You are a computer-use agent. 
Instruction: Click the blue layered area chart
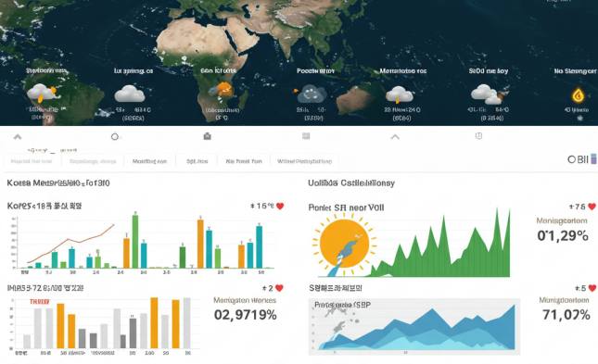click(x=417, y=328)
